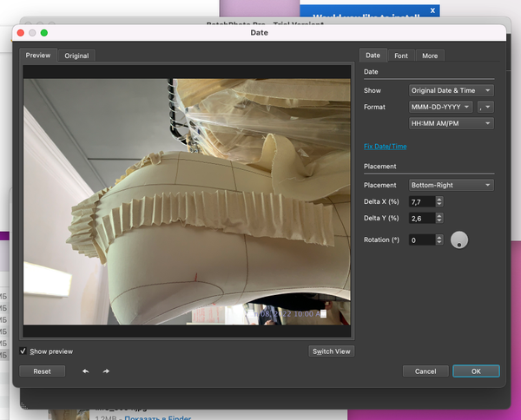Open the Original Date & Time dropdown
Image resolution: width=521 pixels, height=420 pixels.
click(x=451, y=90)
